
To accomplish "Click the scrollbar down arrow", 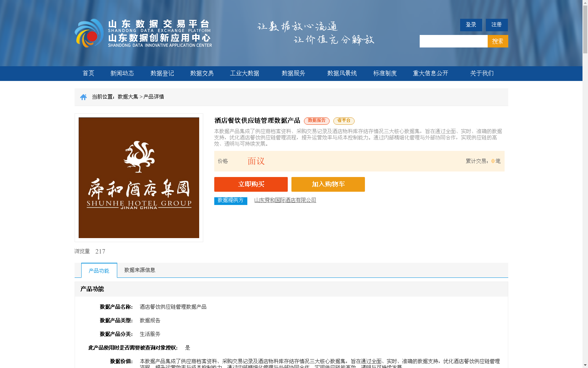I will pyautogui.click(x=585, y=365).
